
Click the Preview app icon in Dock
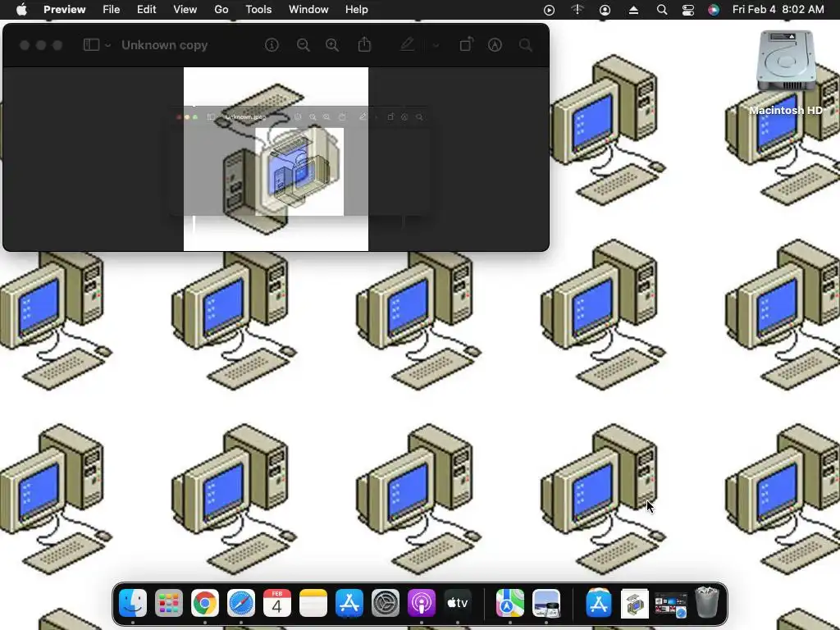point(546,603)
